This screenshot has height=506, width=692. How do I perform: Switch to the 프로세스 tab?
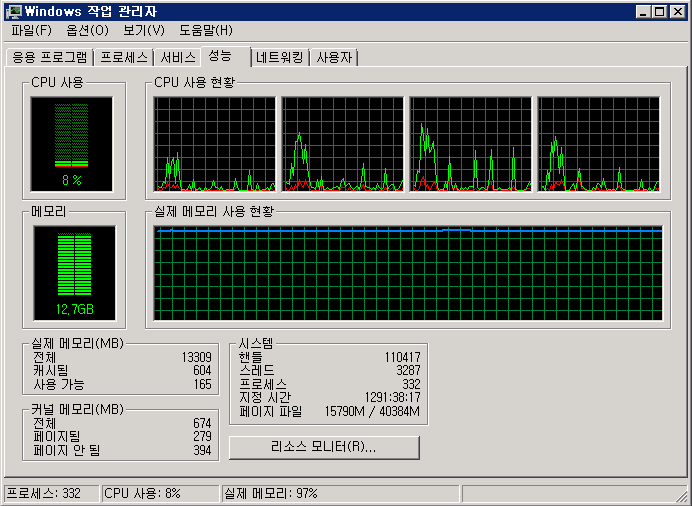(x=124, y=57)
